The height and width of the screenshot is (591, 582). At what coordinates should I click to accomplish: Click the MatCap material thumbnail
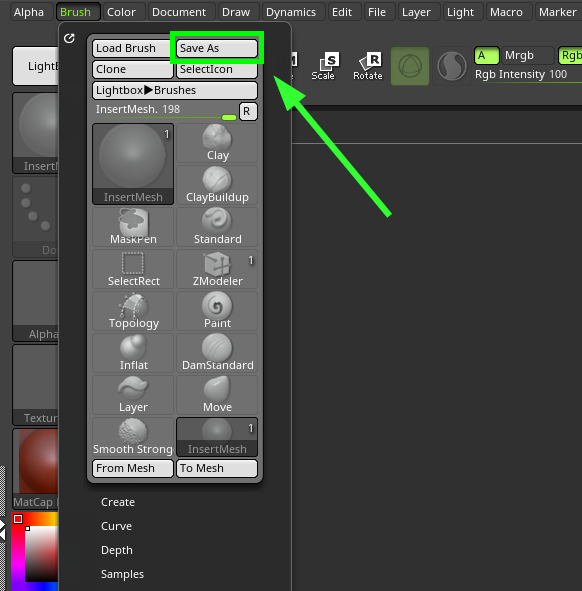(36, 470)
